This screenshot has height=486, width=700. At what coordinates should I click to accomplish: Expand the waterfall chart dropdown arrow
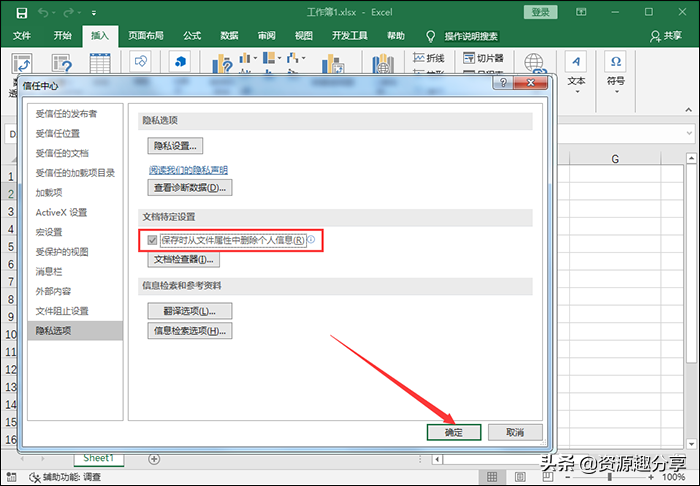pyautogui.click(x=304, y=58)
